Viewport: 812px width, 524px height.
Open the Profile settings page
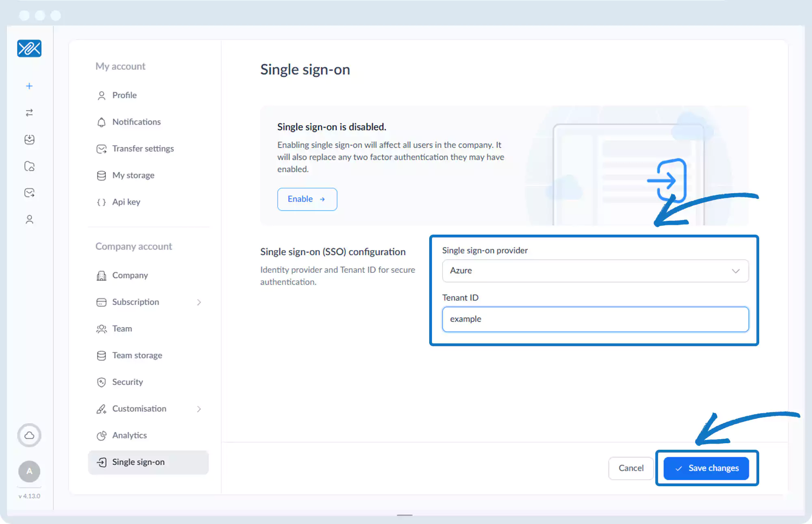coord(124,95)
